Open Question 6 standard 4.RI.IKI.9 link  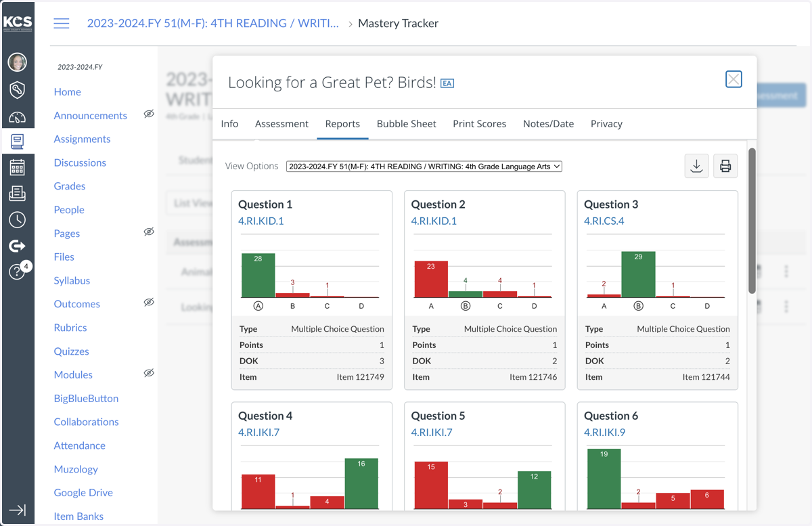605,433
